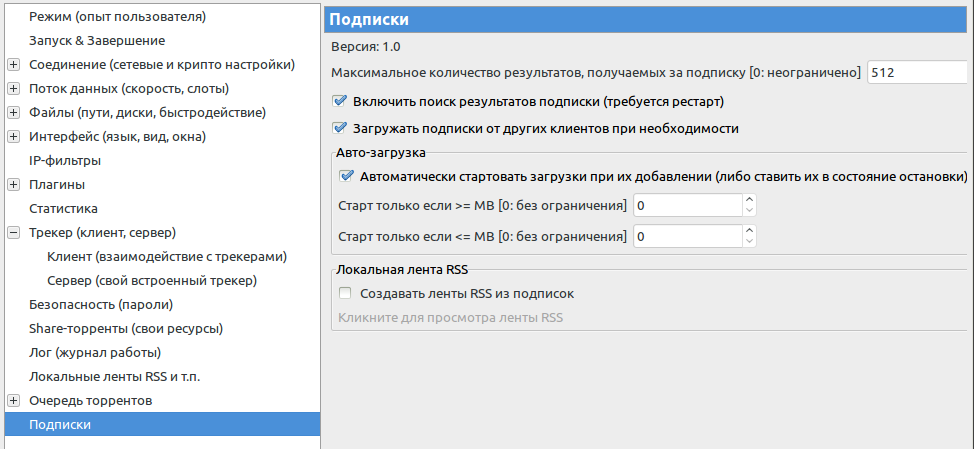Viewport: 974px width, 449px height.
Task: Expand the Соединение tree node
Action: [14, 65]
